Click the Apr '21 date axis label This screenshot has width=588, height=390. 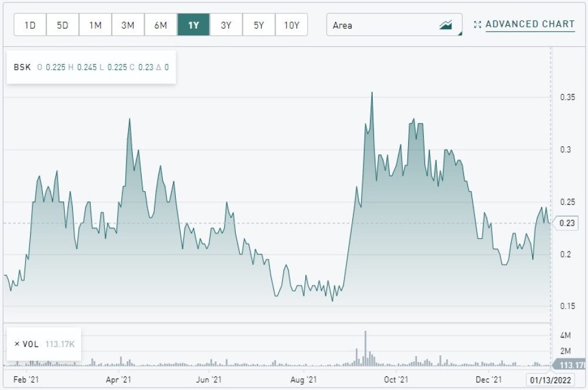click(119, 379)
